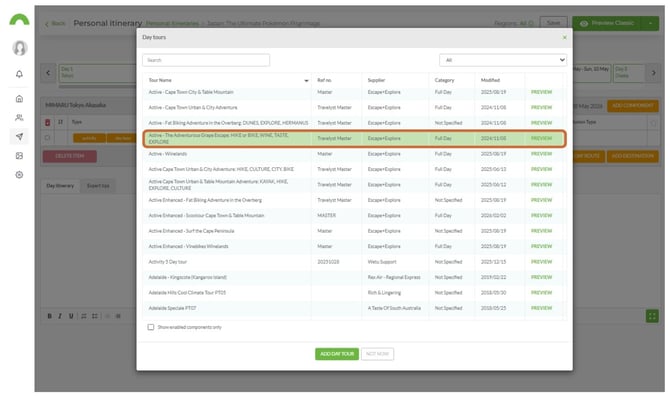The width and height of the screenshot is (670, 398).
Task: Toggle bold in the editor toolbar
Action: pyautogui.click(x=50, y=316)
